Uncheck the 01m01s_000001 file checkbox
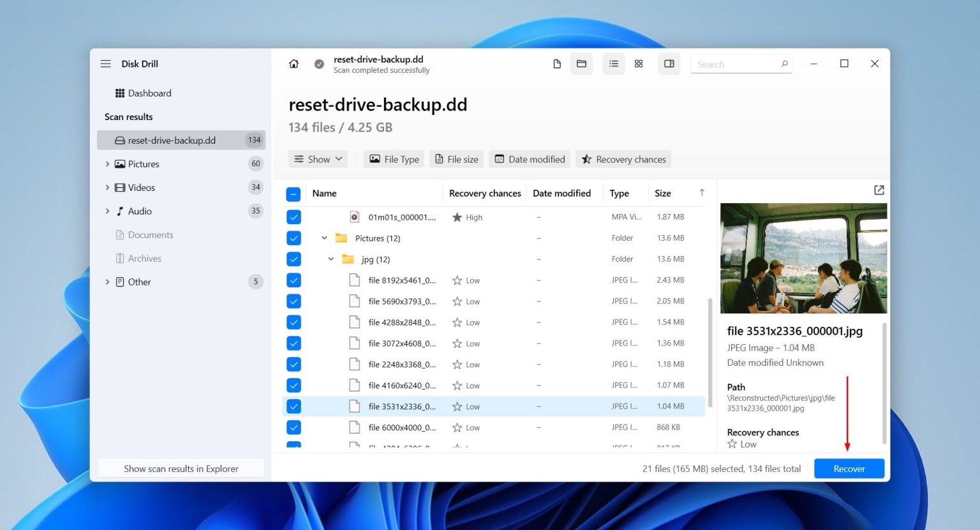Image resolution: width=980 pixels, height=530 pixels. pyautogui.click(x=293, y=217)
